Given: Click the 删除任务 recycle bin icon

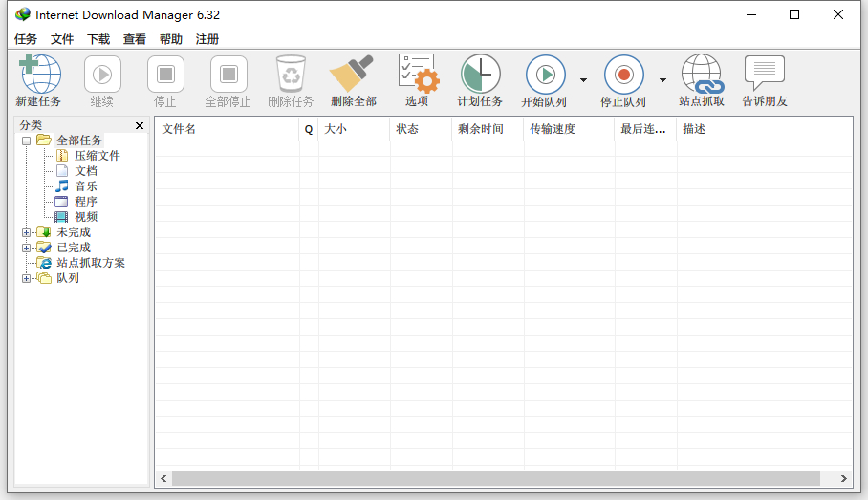Looking at the screenshot, I should click(292, 74).
